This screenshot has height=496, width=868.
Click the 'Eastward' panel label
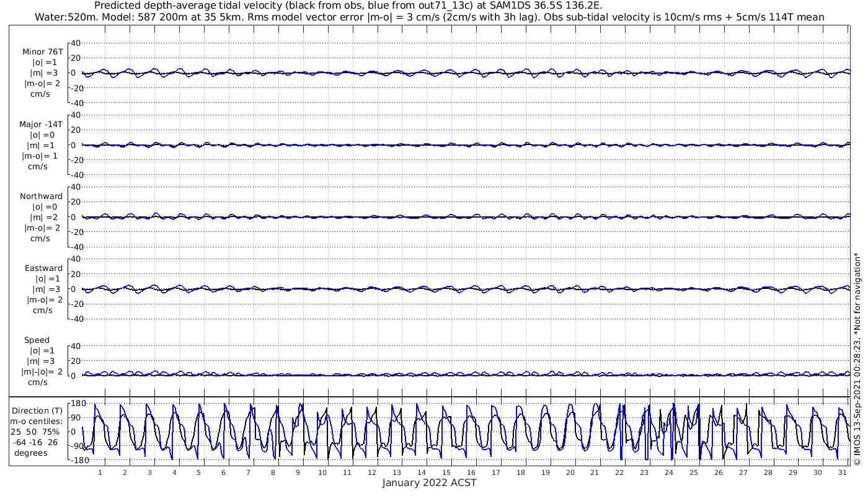(43, 268)
